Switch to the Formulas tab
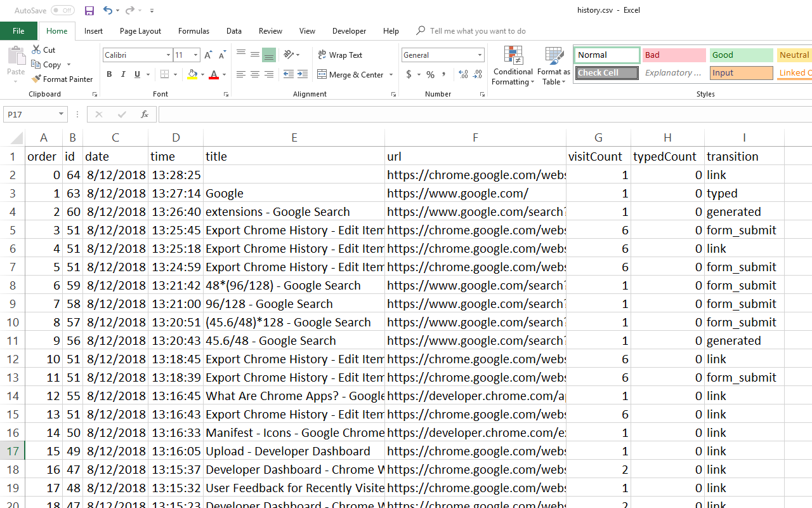The width and height of the screenshot is (812, 508). (193, 31)
